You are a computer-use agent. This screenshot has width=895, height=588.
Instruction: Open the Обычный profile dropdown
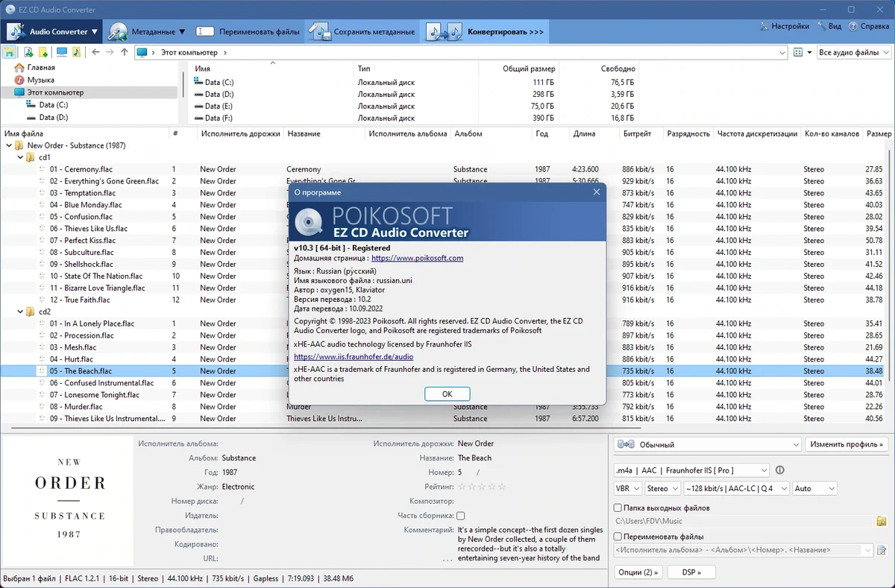[707, 444]
